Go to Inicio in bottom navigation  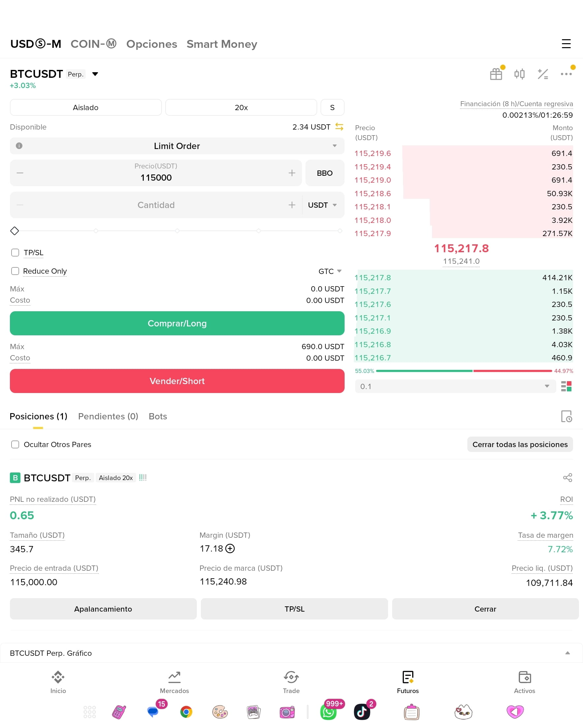click(x=58, y=682)
